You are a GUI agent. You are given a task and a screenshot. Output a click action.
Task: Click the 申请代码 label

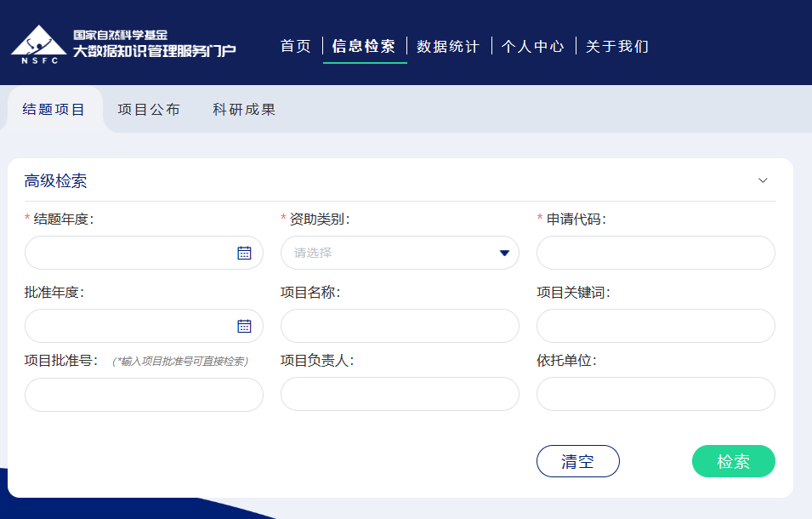(576, 220)
